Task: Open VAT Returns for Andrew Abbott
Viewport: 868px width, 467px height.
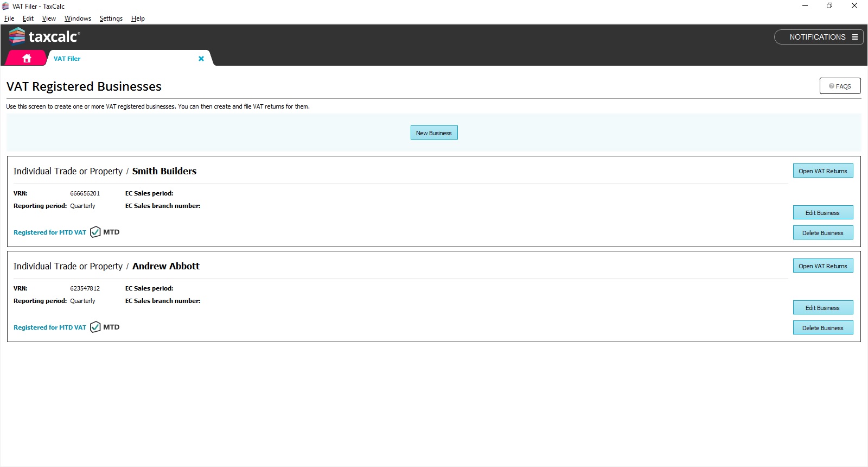Action: (x=822, y=266)
